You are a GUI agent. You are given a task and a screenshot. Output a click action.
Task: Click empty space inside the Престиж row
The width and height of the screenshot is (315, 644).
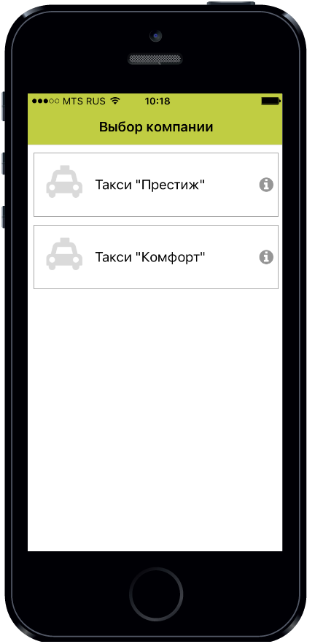point(232,185)
